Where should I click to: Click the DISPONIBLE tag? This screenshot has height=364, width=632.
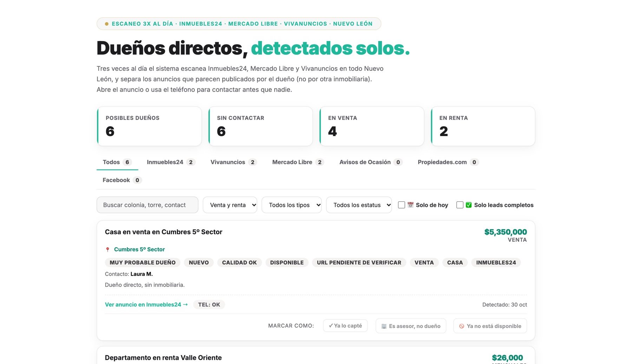287,263
